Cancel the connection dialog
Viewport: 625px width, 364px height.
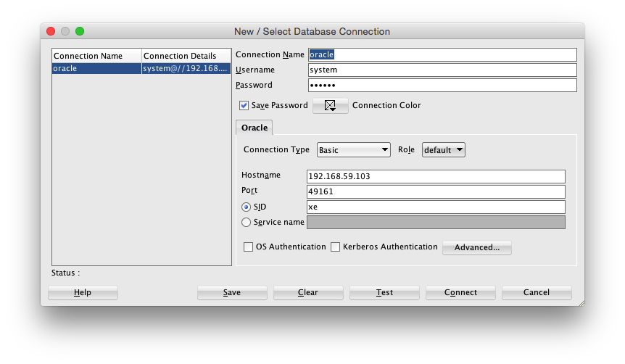click(537, 292)
